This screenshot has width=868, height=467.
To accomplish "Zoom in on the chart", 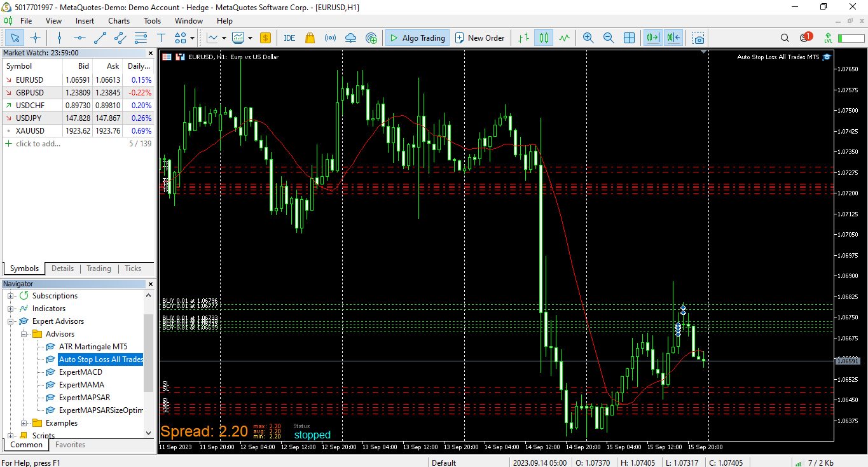I will coord(588,38).
